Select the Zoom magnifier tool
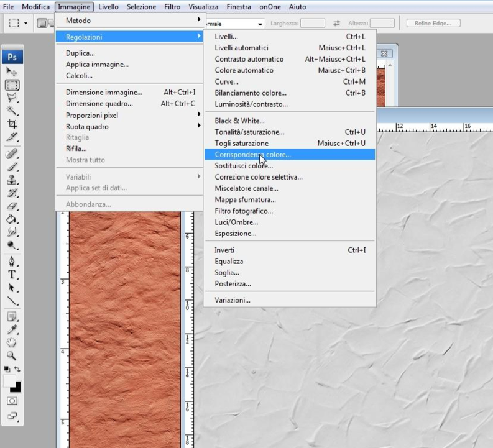This screenshot has width=493, height=448. point(12,356)
